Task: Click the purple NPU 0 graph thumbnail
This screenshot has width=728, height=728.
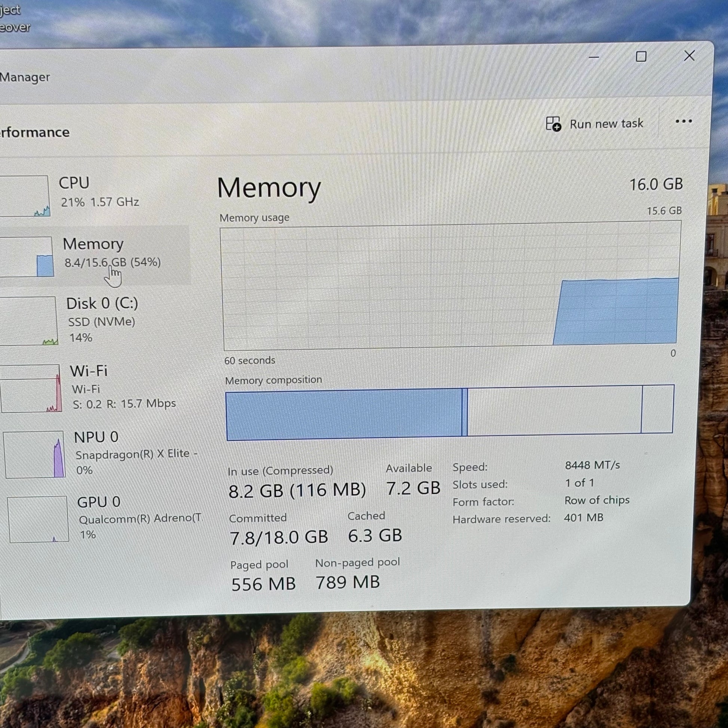Action: tap(35, 455)
